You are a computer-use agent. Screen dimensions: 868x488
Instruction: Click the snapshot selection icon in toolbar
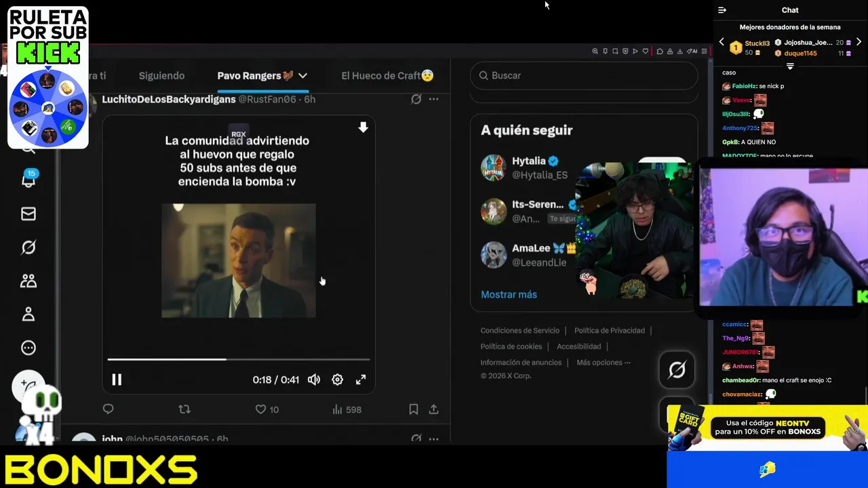click(615, 51)
